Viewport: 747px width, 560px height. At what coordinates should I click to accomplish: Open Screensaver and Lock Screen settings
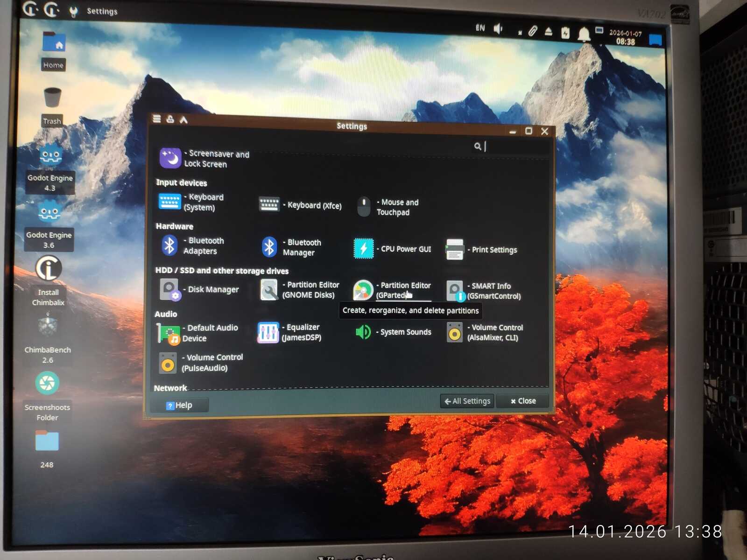pyautogui.click(x=204, y=158)
